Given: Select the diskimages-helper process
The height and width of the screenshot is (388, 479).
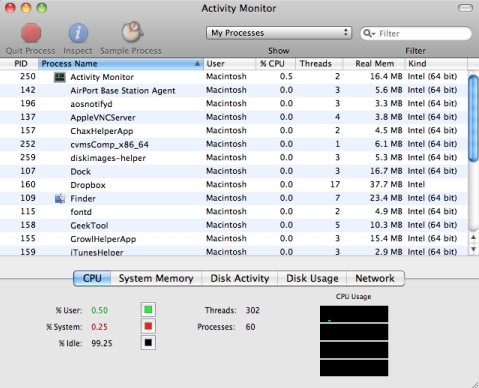Looking at the screenshot, I should click(234, 158).
